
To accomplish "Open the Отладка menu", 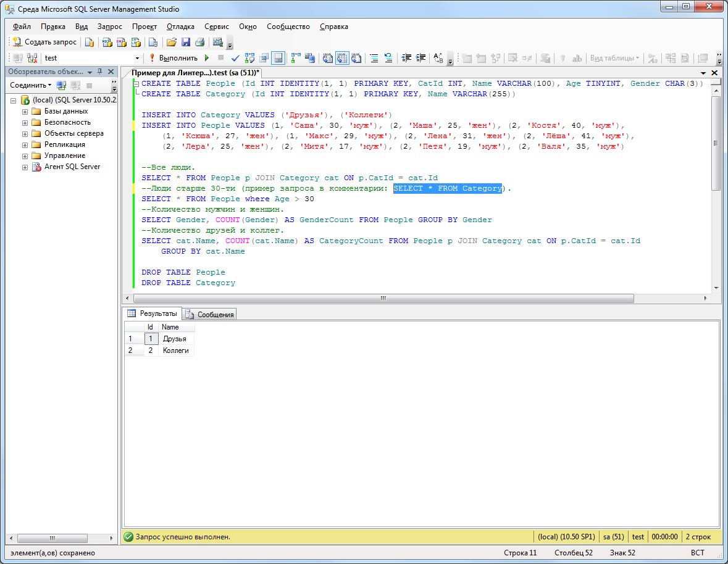I will coord(180,27).
